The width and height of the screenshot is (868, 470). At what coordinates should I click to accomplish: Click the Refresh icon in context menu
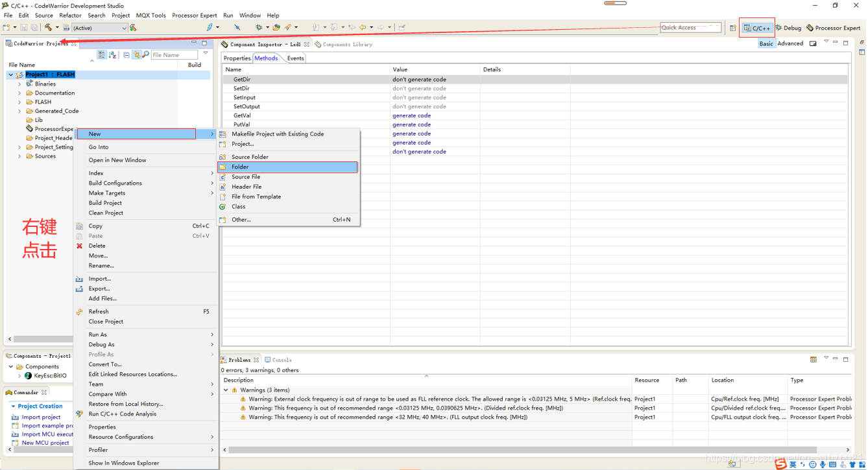pos(79,312)
